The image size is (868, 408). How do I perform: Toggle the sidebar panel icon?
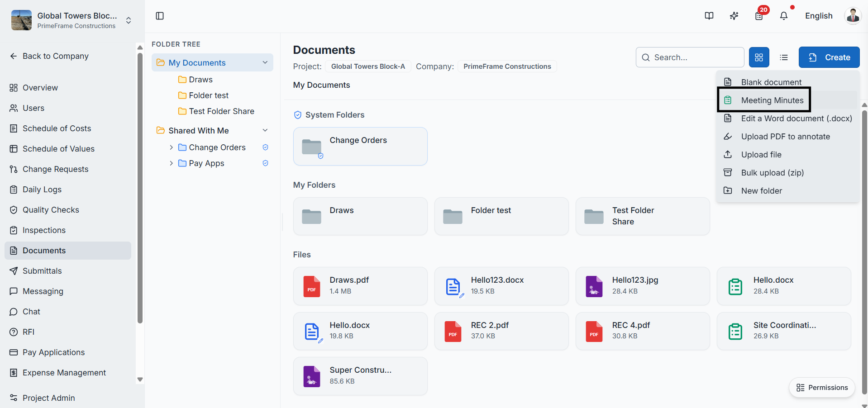[x=160, y=16]
